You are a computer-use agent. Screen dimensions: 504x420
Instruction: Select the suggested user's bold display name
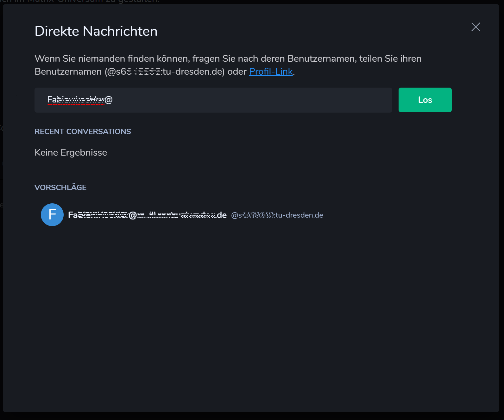[147, 215]
